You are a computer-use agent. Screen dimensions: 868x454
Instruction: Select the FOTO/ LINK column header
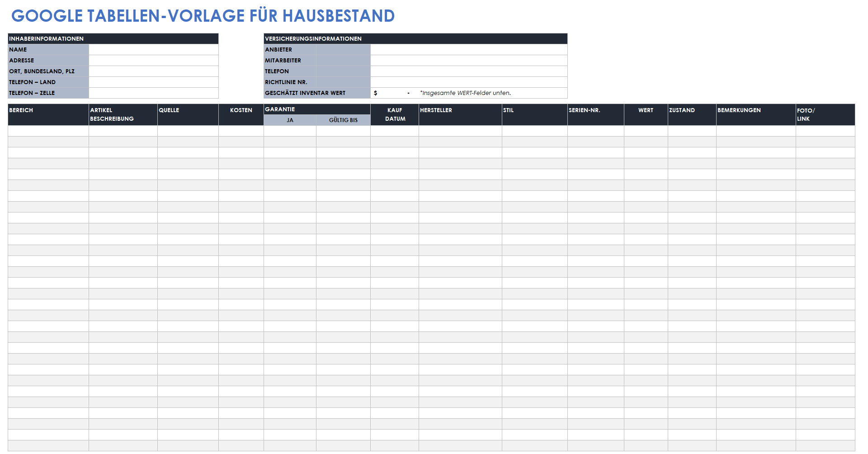[x=826, y=115]
